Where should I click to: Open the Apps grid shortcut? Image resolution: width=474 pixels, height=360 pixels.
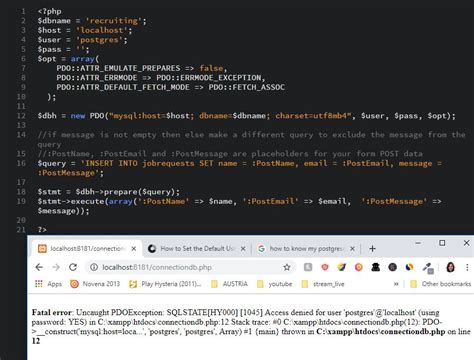point(49,284)
